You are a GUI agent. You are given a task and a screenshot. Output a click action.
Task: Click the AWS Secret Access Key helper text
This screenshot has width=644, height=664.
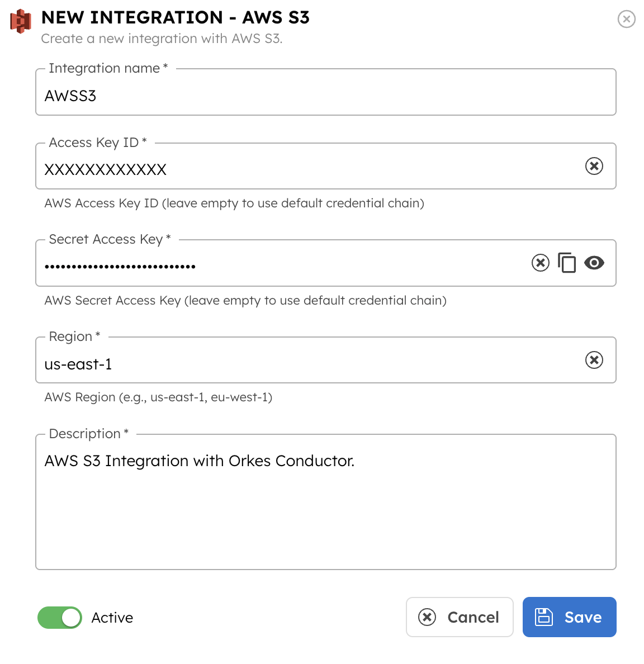pyautogui.click(x=245, y=300)
